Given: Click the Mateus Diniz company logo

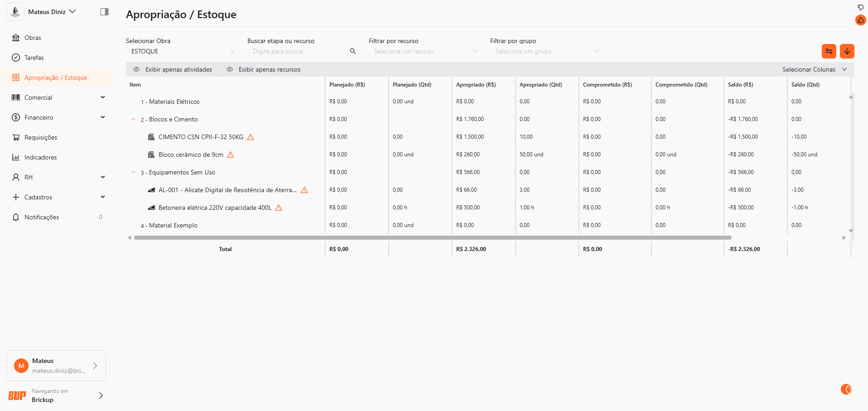Looking at the screenshot, I should click(x=15, y=12).
